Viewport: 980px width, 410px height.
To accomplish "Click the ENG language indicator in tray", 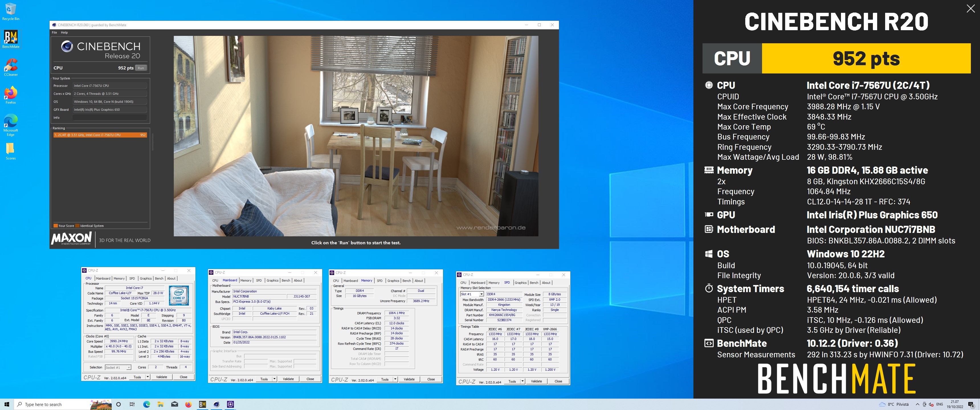I will click(x=939, y=404).
